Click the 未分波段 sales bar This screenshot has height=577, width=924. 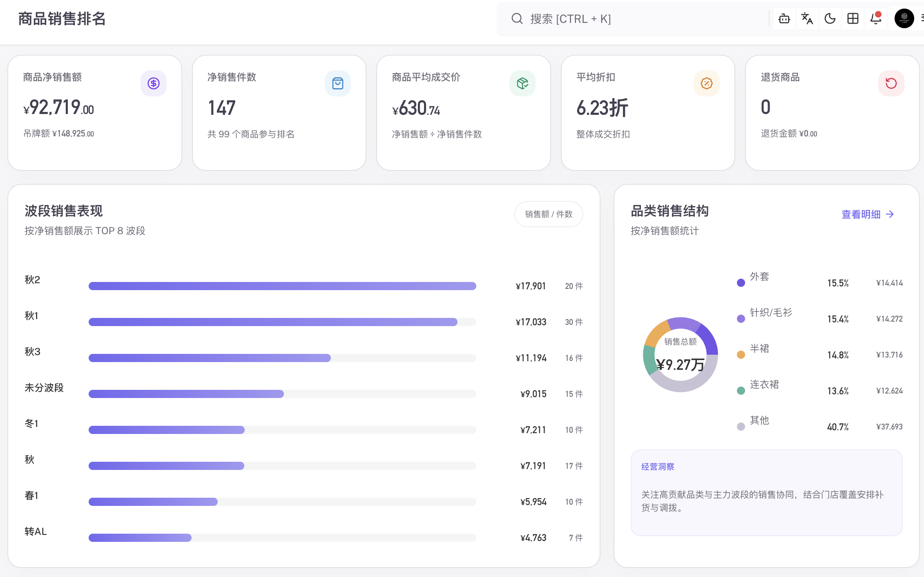click(282, 394)
